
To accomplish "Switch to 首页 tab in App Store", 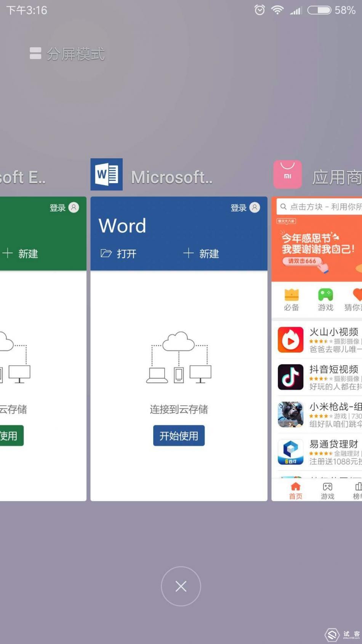I will [296, 491].
